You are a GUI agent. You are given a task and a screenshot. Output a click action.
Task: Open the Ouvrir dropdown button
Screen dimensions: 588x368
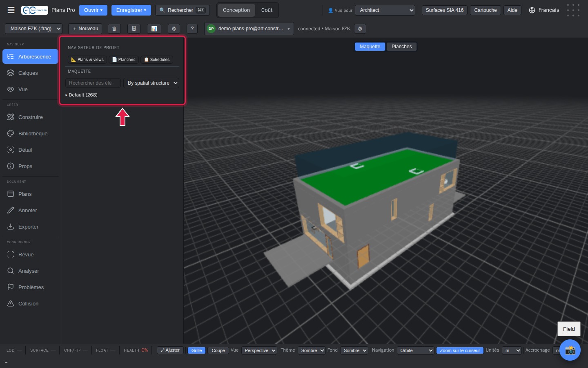[x=93, y=10]
